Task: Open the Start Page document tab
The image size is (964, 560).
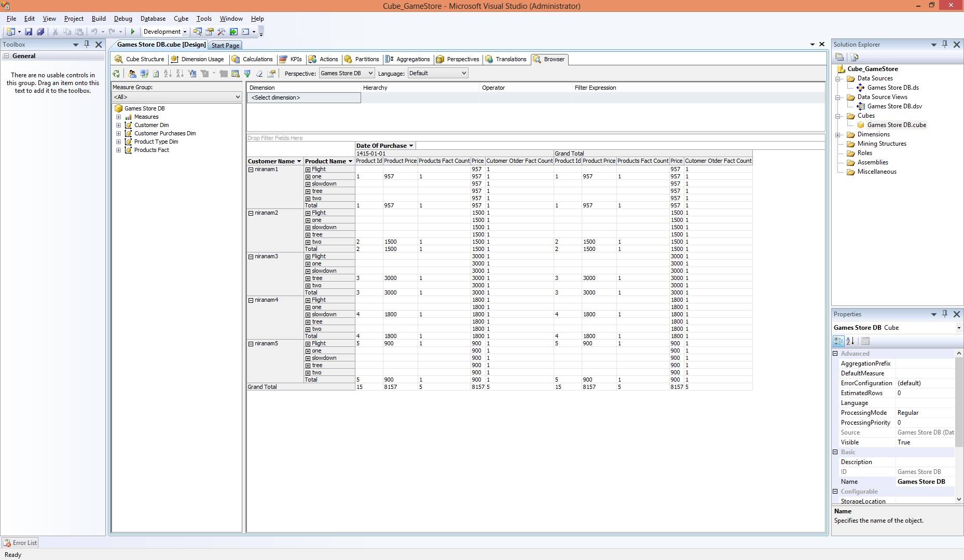Action: click(225, 46)
